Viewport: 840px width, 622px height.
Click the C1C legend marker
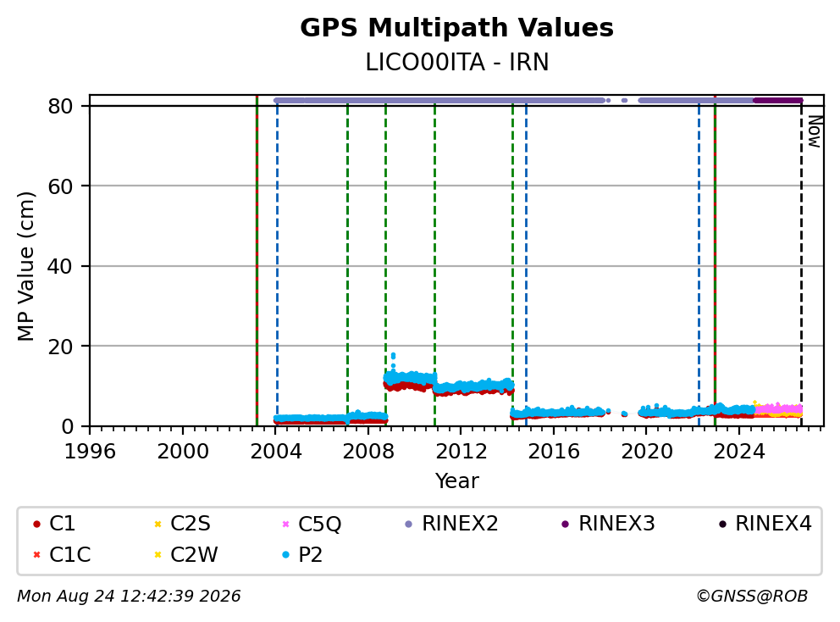pyautogui.click(x=36, y=555)
